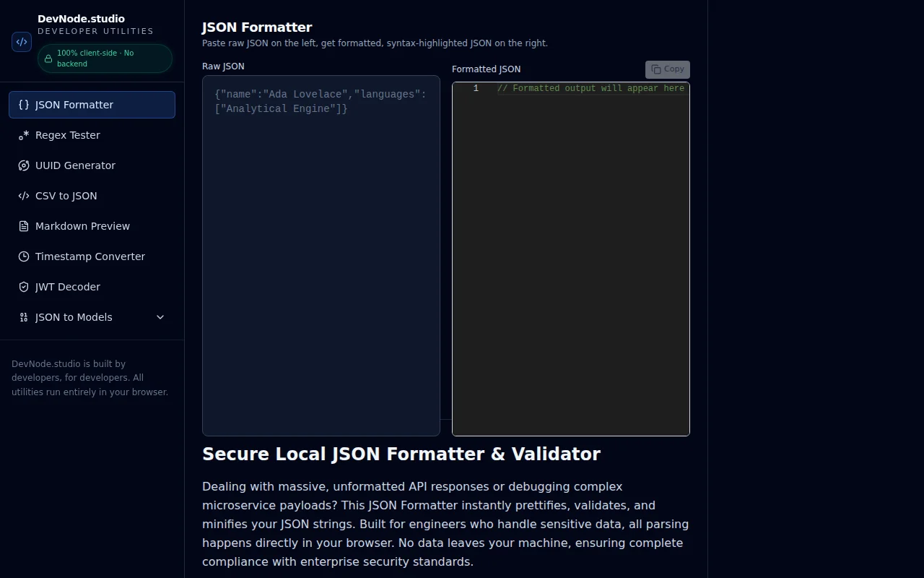Image resolution: width=924 pixels, height=578 pixels.
Task: Click the Timestamp Converter clock icon
Action: [x=24, y=256]
